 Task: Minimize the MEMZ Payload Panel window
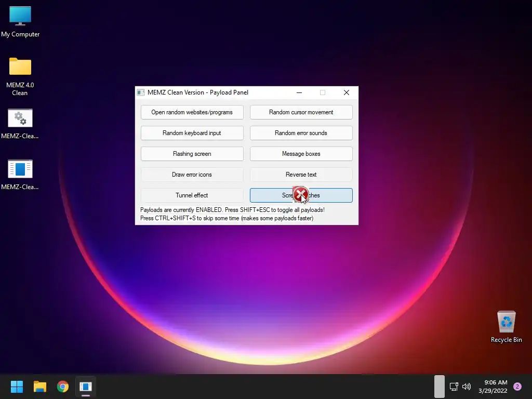(x=299, y=92)
